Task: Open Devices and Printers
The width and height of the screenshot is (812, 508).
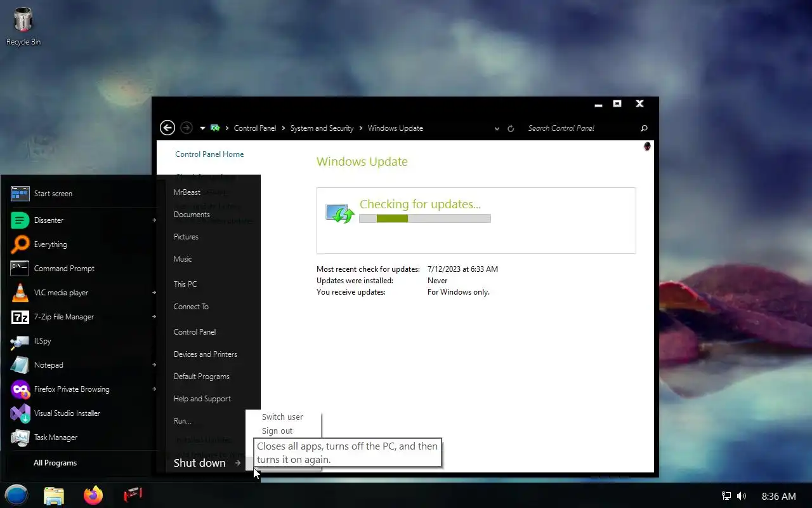Action: point(206,354)
